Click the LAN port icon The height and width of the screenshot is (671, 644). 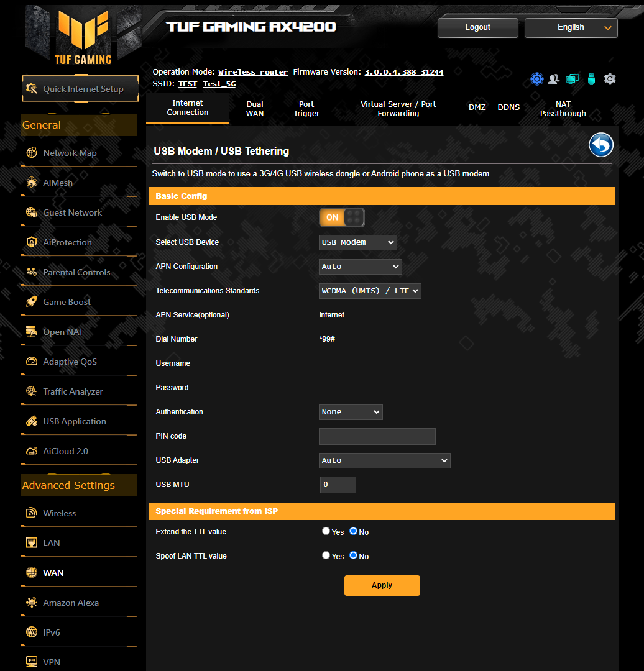pyautogui.click(x=32, y=542)
